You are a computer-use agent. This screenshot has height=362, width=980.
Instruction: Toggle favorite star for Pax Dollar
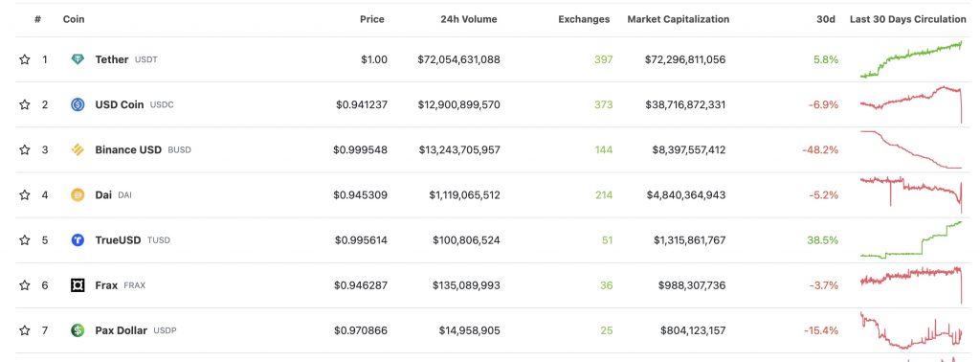tap(24, 330)
